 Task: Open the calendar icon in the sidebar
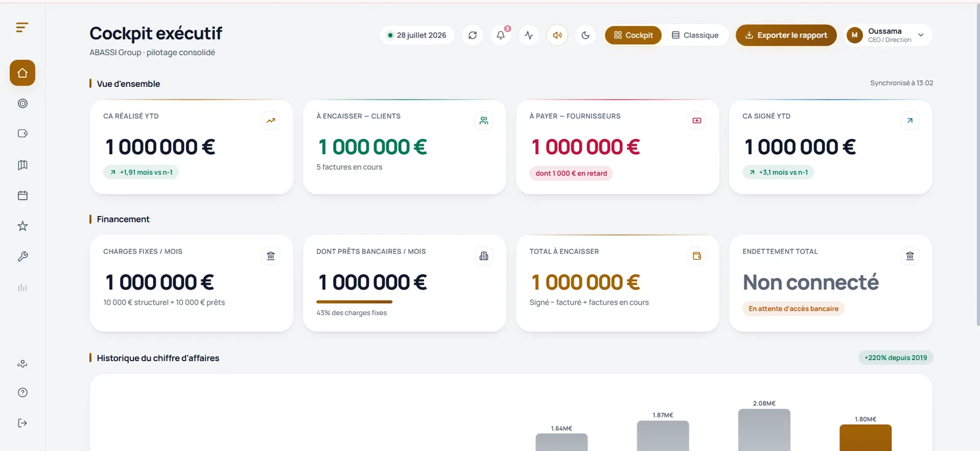coord(23,195)
